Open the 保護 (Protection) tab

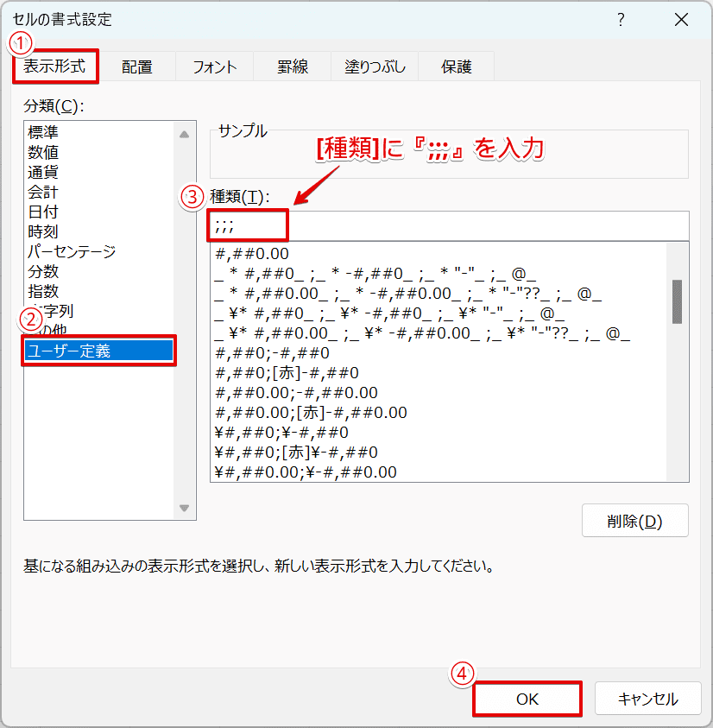pyautogui.click(x=456, y=66)
